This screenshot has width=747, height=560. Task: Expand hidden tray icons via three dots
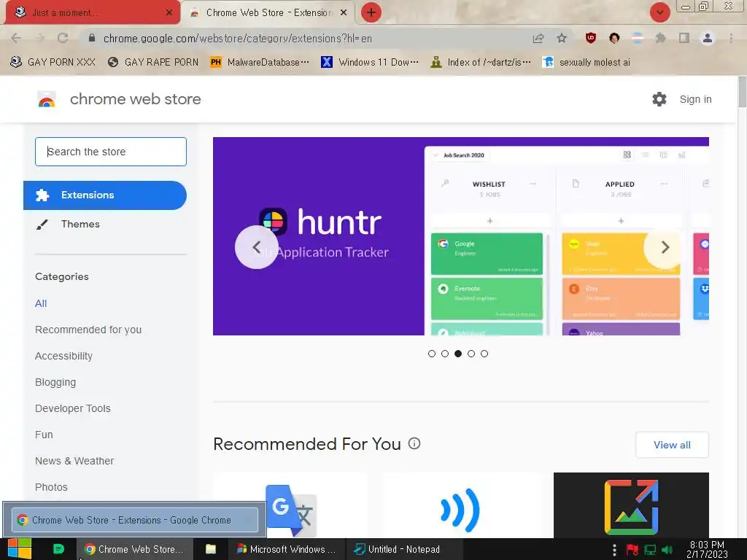click(x=614, y=550)
